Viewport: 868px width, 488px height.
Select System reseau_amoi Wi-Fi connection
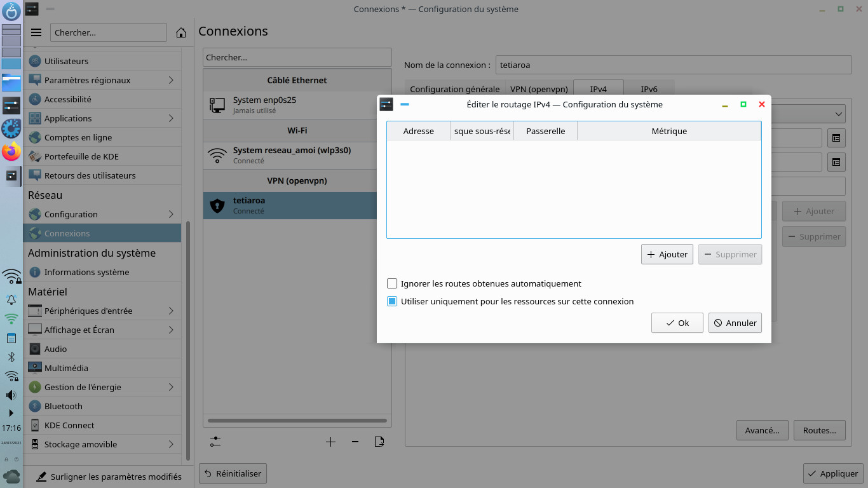pyautogui.click(x=292, y=155)
